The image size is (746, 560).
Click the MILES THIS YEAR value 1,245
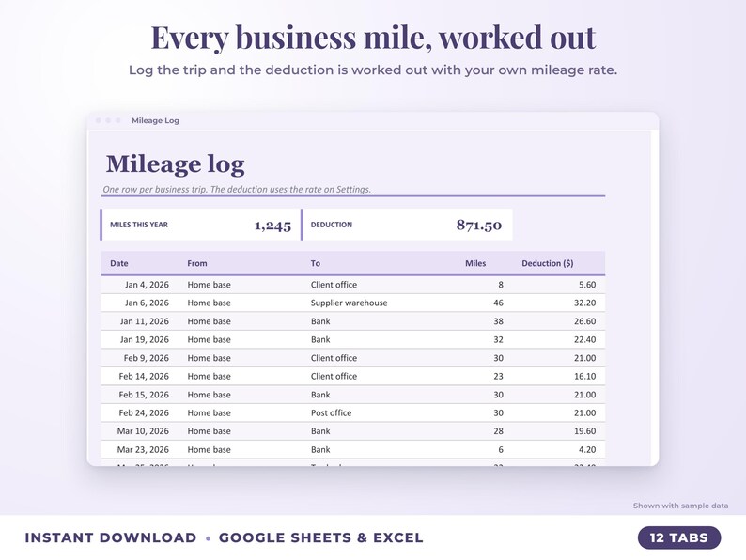[272, 226]
